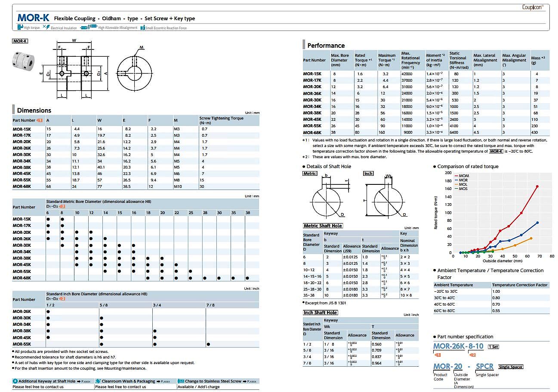Click the Available / Add'l charge note
Screen dimensions: 558x392
point(199,387)
